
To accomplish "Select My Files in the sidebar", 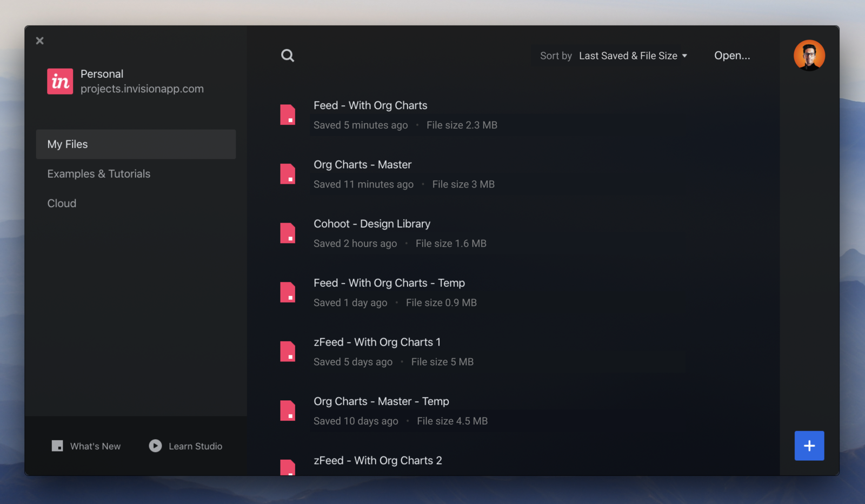I will pyautogui.click(x=67, y=144).
